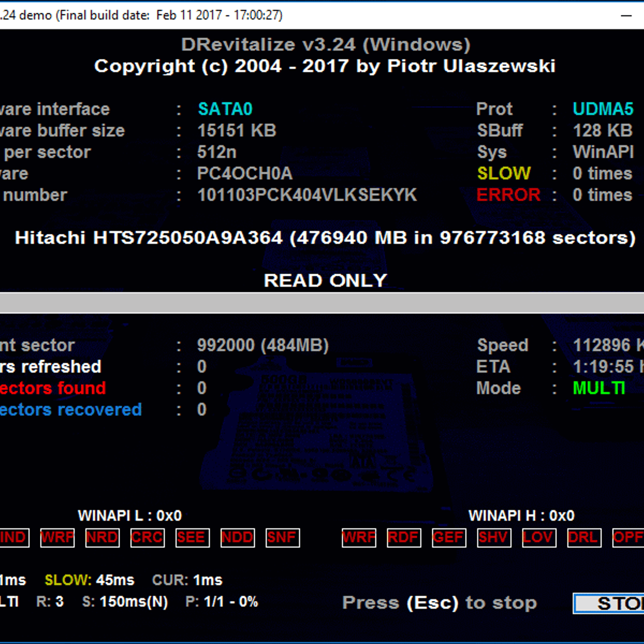Click the serial number 101103PCK404VLKSEKYK

coord(307,195)
